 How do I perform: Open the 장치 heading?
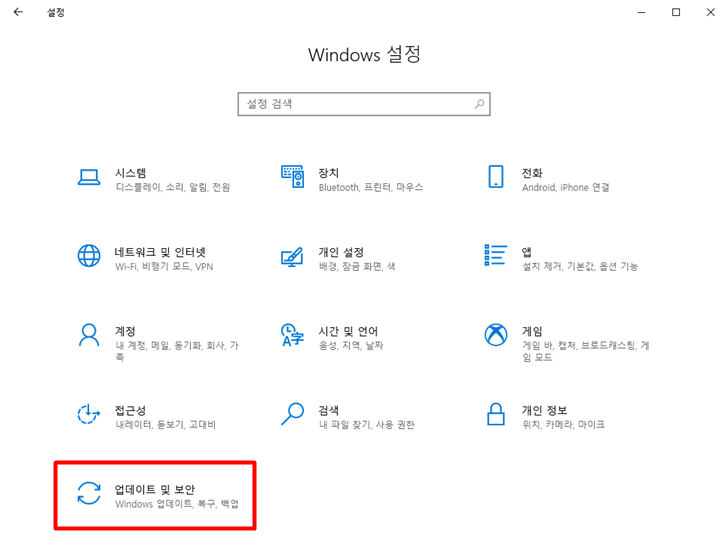tap(328, 173)
